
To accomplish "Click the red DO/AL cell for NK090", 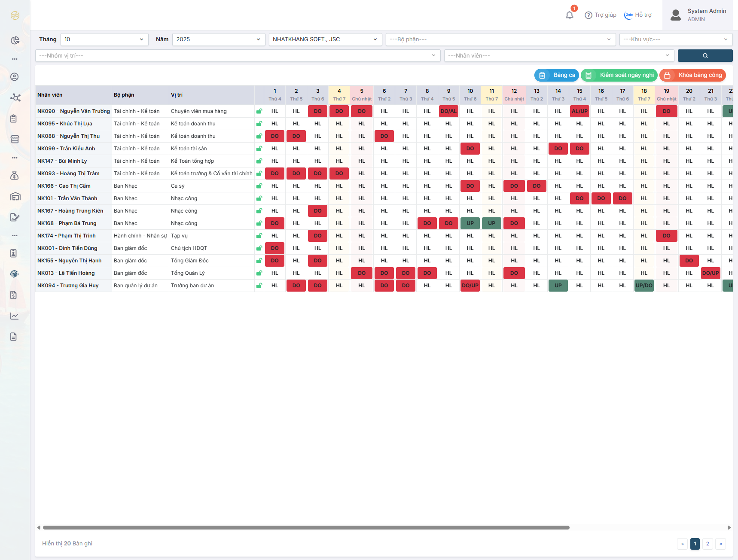I will (448, 111).
